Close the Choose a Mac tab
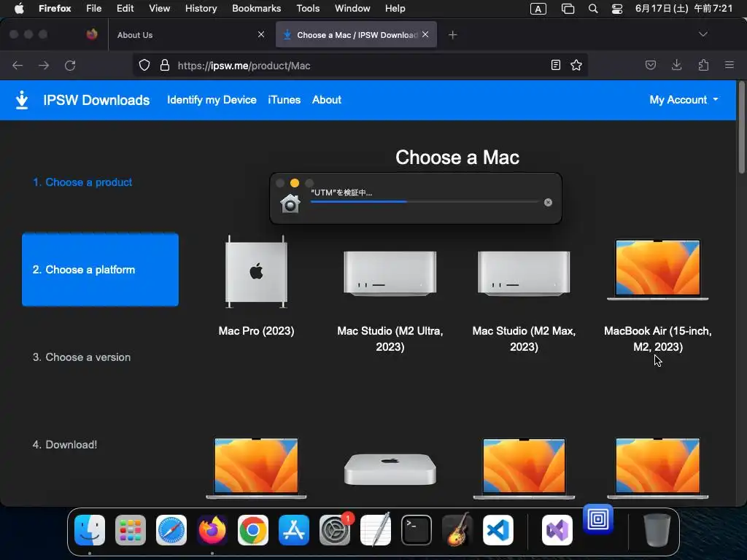Screen dimensions: 747x560 (x=425, y=34)
